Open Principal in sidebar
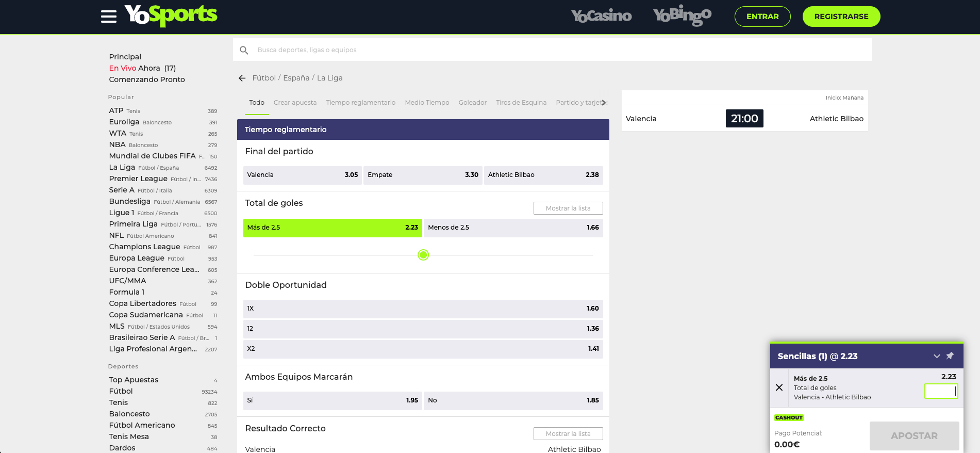The image size is (980, 453). pyautogui.click(x=125, y=57)
